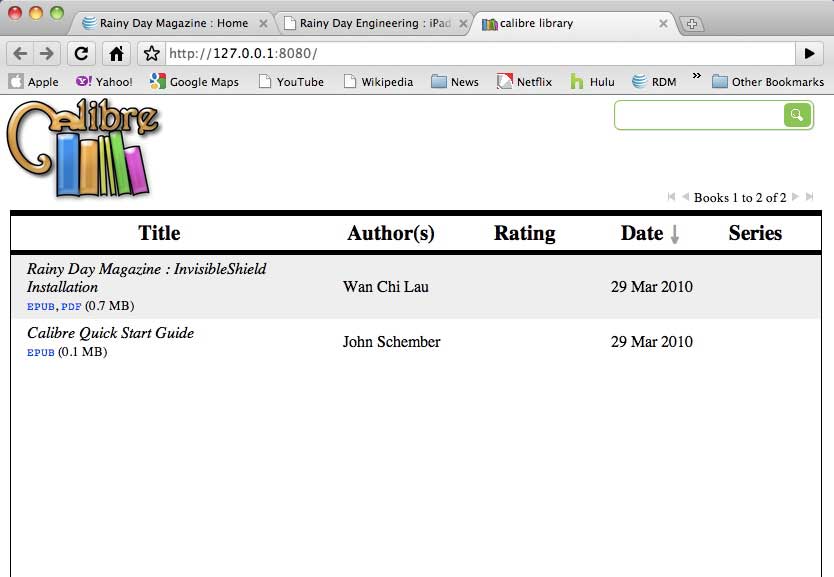Sort books by Date column header
This screenshot has height=577, width=834.
tap(642, 233)
